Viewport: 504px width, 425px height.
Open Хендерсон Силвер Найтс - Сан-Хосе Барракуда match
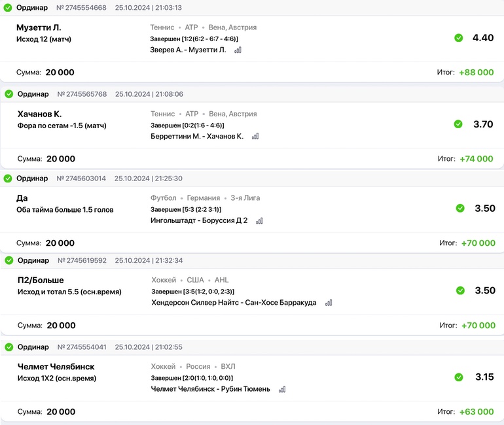[x=234, y=303]
